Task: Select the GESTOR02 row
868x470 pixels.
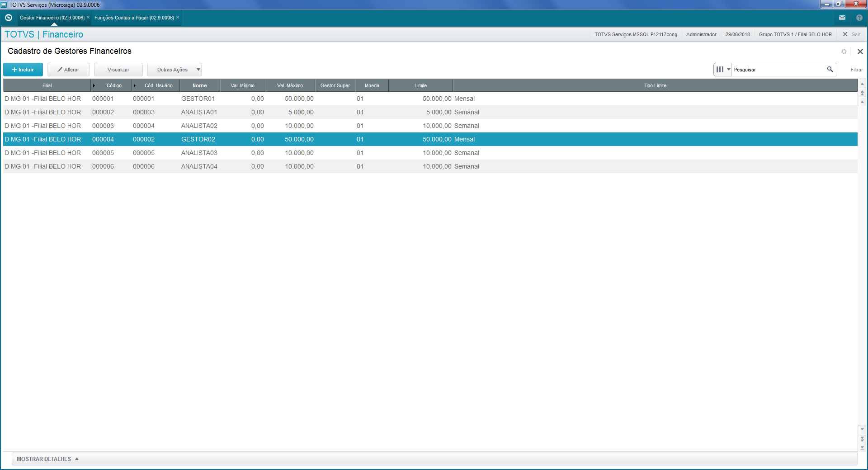Action: point(430,139)
